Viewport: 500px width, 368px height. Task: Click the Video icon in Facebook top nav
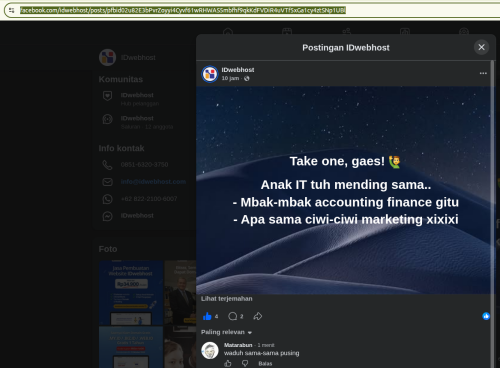(287, 32)
